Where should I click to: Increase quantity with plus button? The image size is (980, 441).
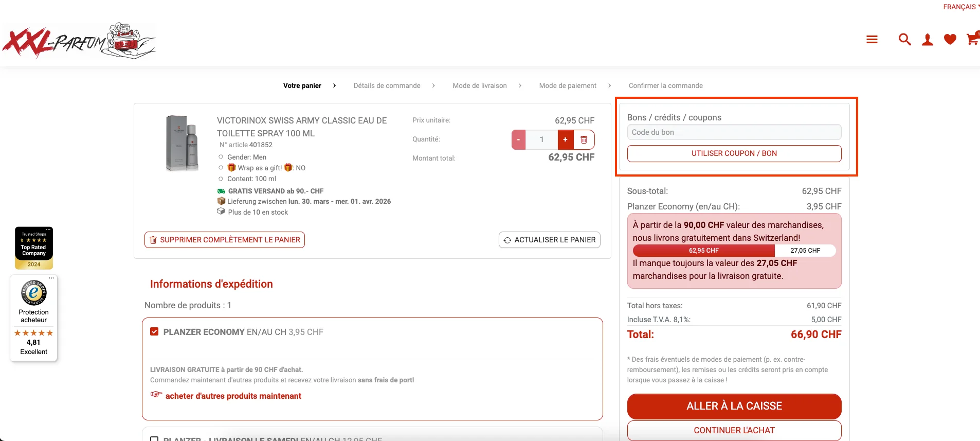(x=566, y=139)
